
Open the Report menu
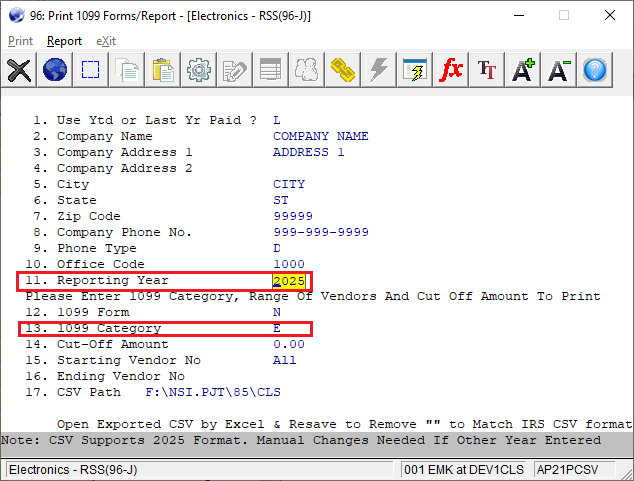(x=64, y=41)
